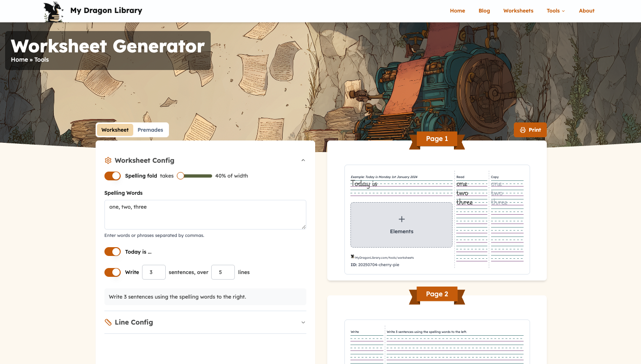Disable the Spelling fold toggle
The height and width of the screenshot is (364, 641).
(x=112, y=176)
